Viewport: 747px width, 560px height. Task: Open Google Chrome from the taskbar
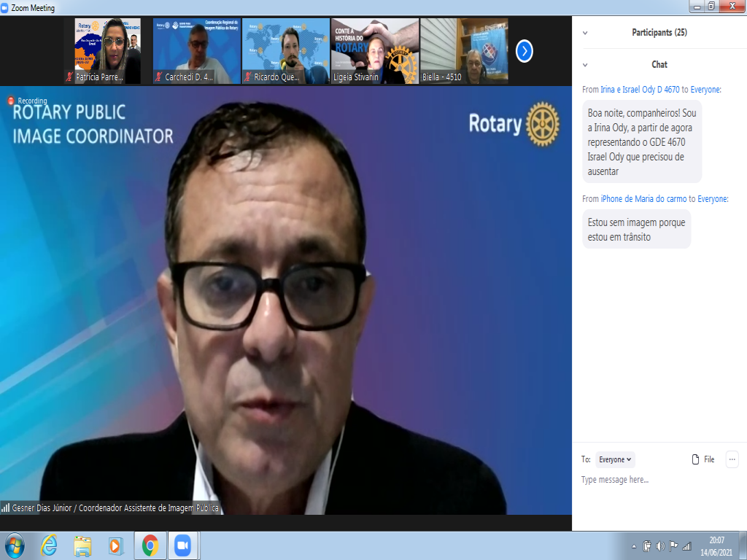pos(150,545)
